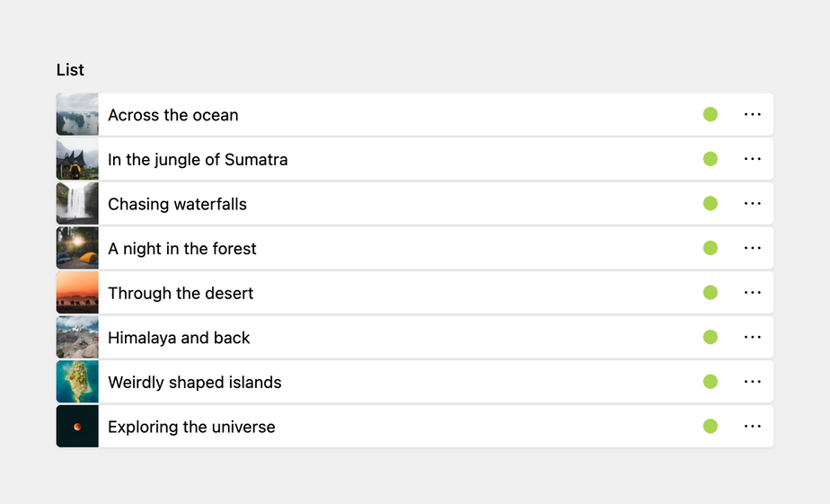Open more options for Weirdly shaped islands

[x=753, y=382]
